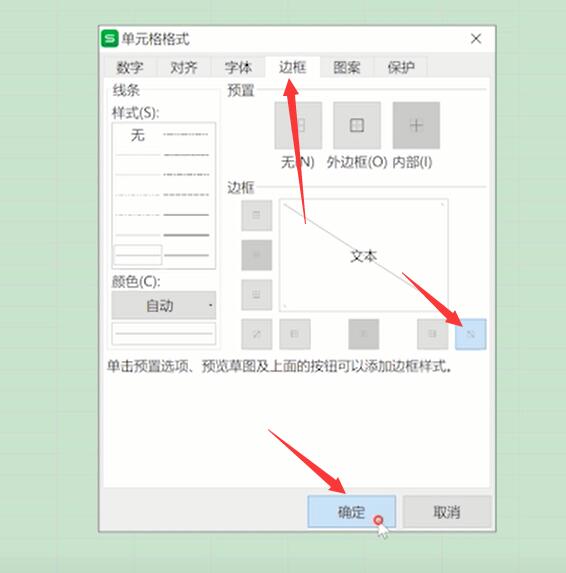Click the 单击预置选项 hint text

tap(280, 366)
